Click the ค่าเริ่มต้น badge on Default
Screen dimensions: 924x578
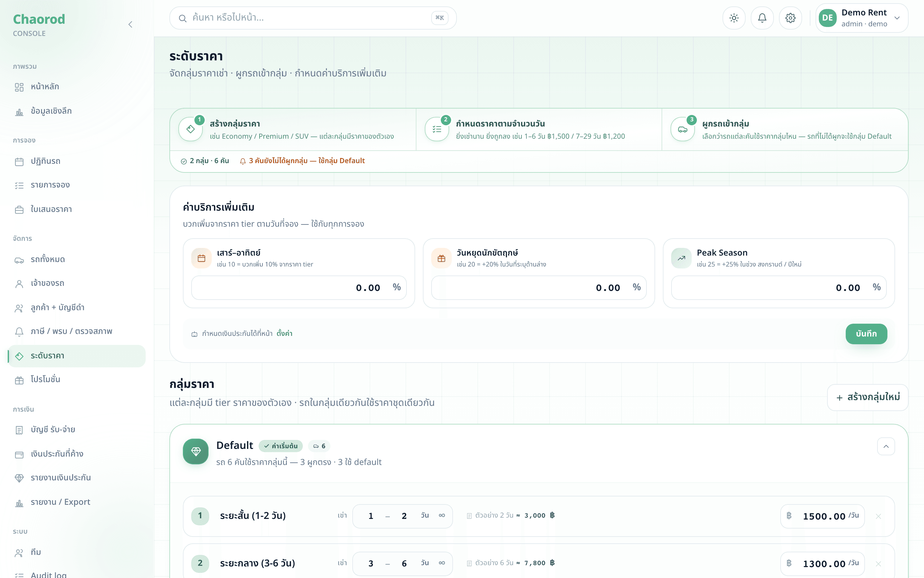click(x=281, y=446)
